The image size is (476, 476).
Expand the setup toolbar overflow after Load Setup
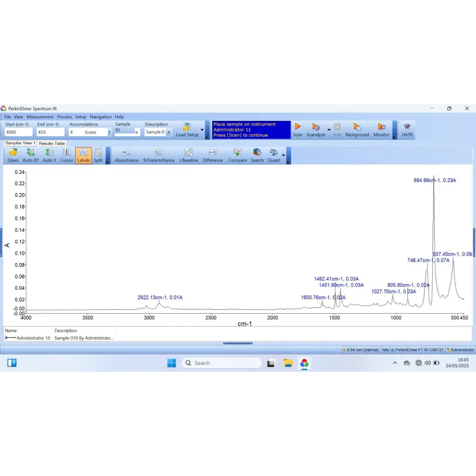click(208, 130)
